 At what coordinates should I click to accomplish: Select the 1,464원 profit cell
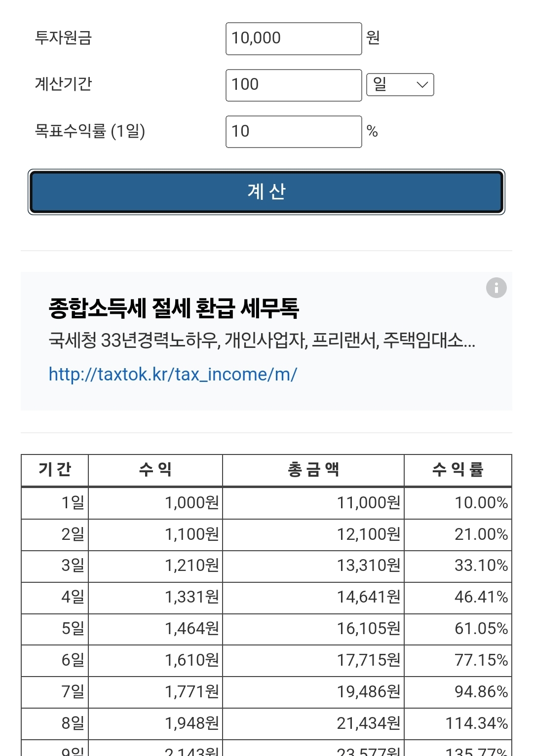pyautogui.click(x=155, y=629)
